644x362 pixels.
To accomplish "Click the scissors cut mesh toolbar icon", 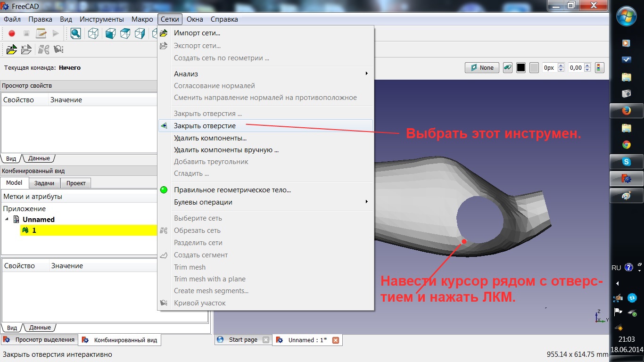I will (x=43, y=49).
